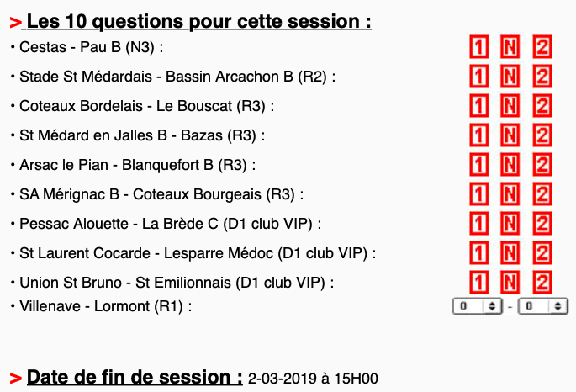Pick 2 for Stade St Médardais match

point(542,77)
